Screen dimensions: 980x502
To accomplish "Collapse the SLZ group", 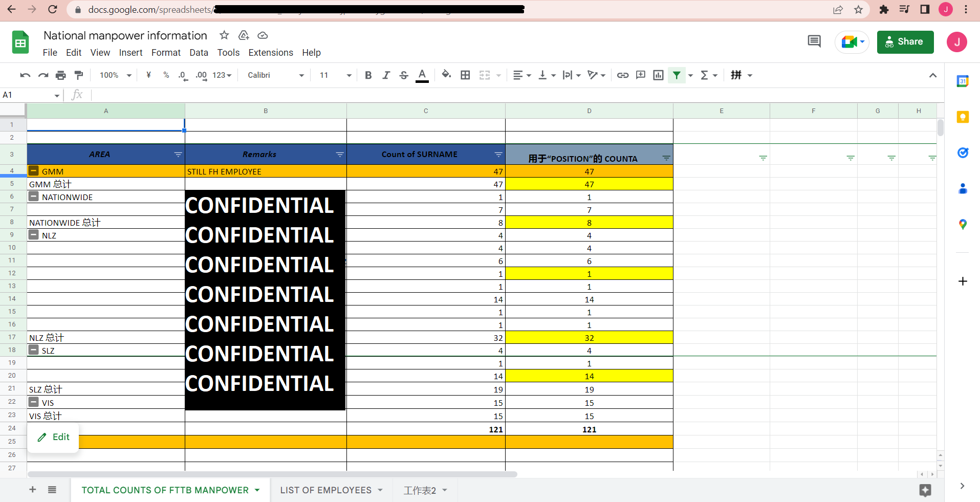I will (x=34, y=350).
